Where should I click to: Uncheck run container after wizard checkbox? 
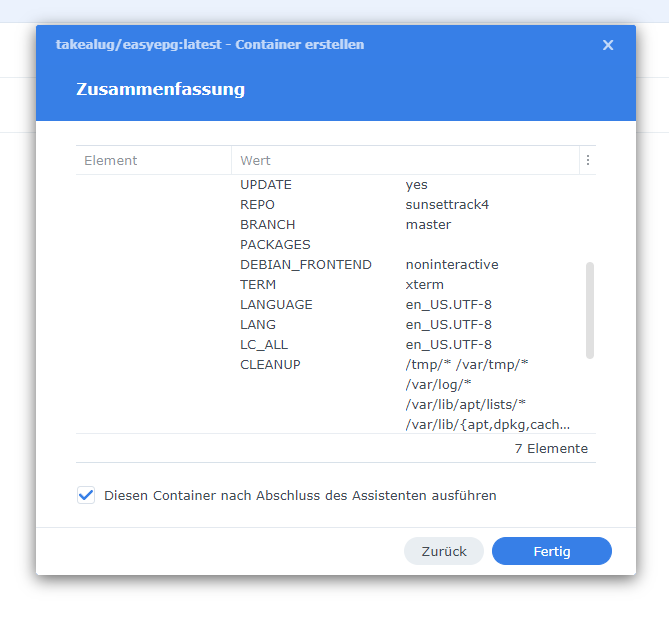tap(86, 495)
